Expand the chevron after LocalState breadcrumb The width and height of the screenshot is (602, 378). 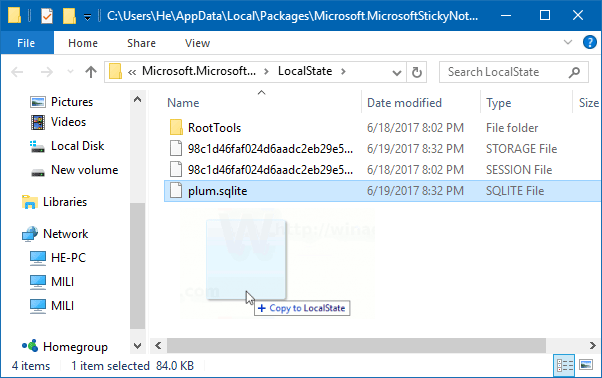pos(343,71)
